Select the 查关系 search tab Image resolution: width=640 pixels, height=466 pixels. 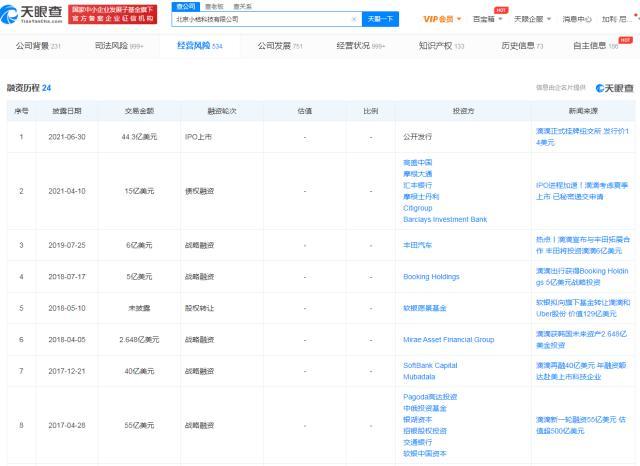pos(242,7)
